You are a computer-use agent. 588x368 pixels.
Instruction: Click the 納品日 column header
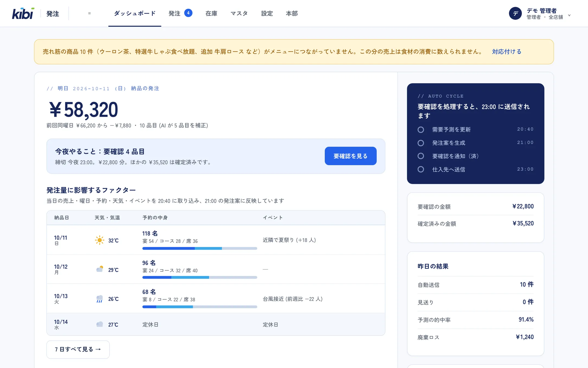point(62,218)
